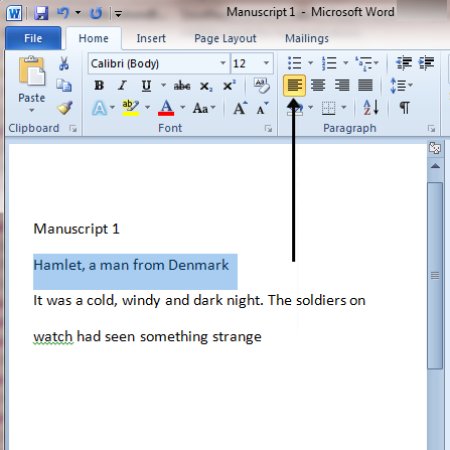Click the vertical scrollbar up arrow
Image resolution: width=450 pixels, height=450 pixels.
435,166
